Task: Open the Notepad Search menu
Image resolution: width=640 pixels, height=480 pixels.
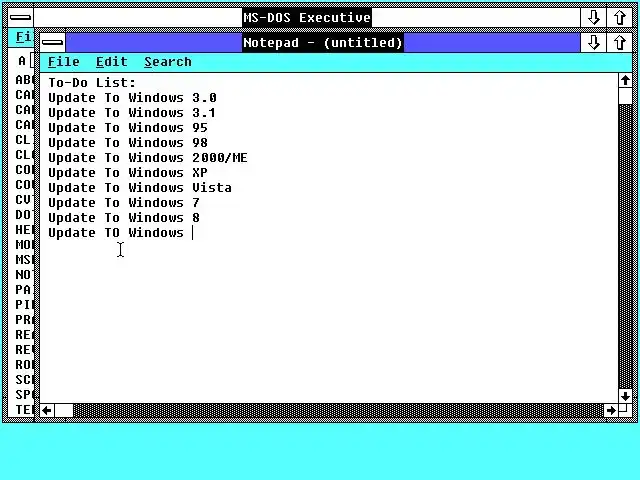Action: [x=168, y=62]
